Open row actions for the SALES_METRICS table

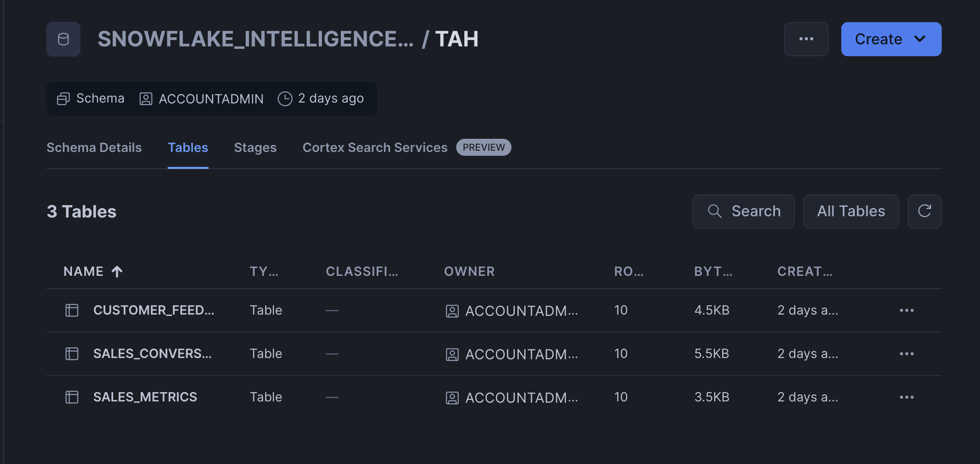click(x=906, y=397)
